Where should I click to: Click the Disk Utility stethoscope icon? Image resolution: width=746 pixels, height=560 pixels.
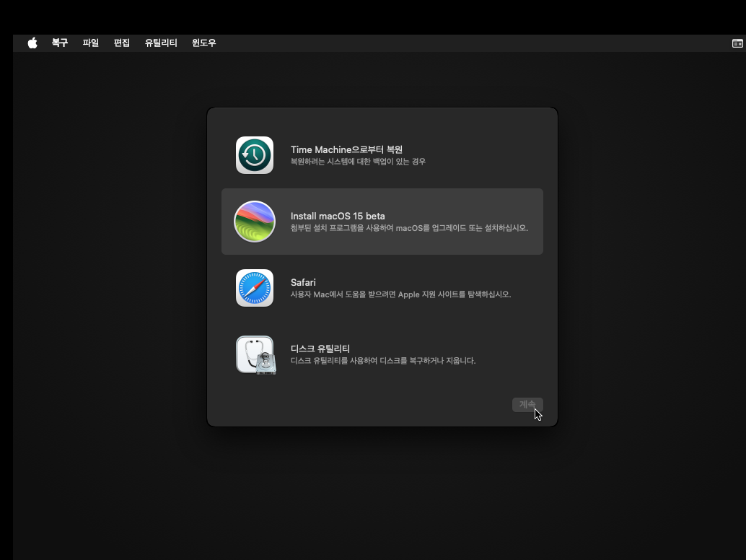(255, 355)
